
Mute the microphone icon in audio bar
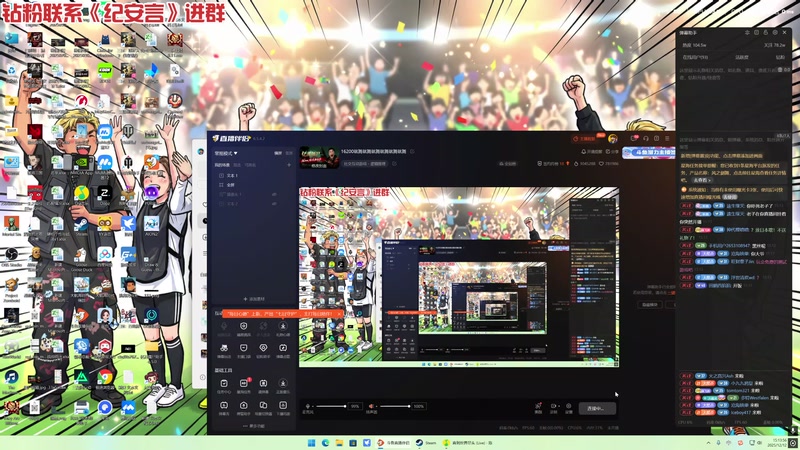coord(307,406)
